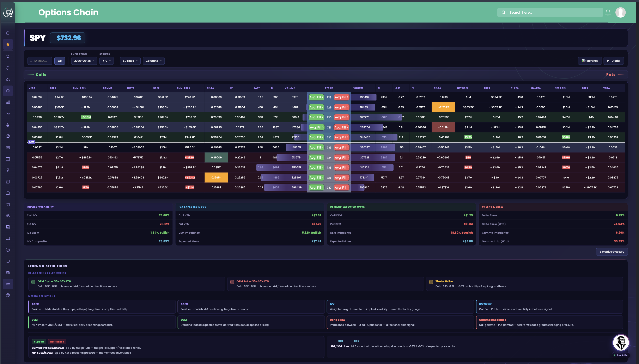The image size is (639, 364).
Task: Click red Avg. Fill for strike 730
Action: coord(341,117)
